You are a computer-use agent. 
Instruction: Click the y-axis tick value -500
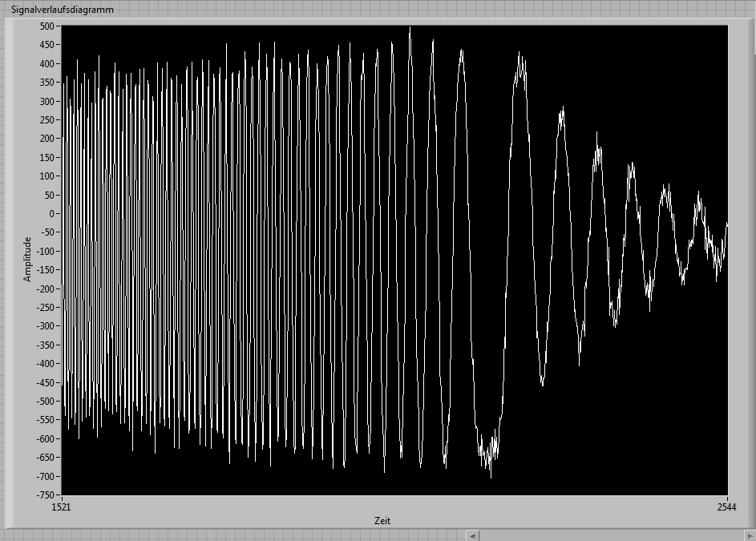coord(46,402)
